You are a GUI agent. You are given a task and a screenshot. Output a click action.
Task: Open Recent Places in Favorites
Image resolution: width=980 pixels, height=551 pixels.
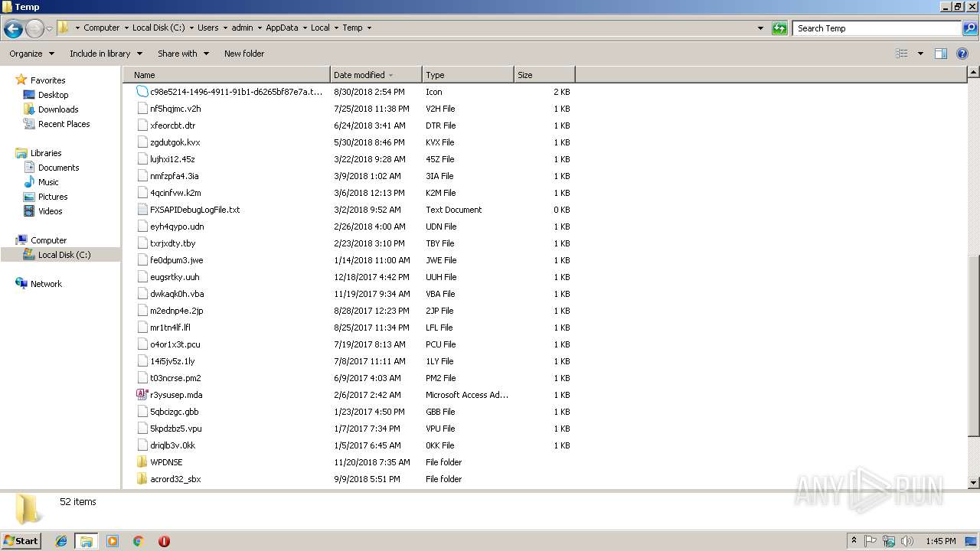coord(64,124)
